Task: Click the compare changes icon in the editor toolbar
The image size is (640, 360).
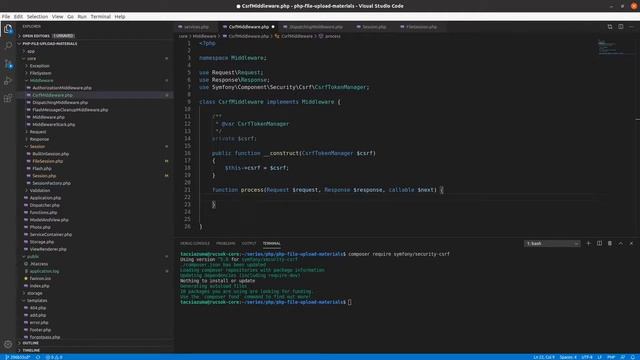Action: coord(610,27)
